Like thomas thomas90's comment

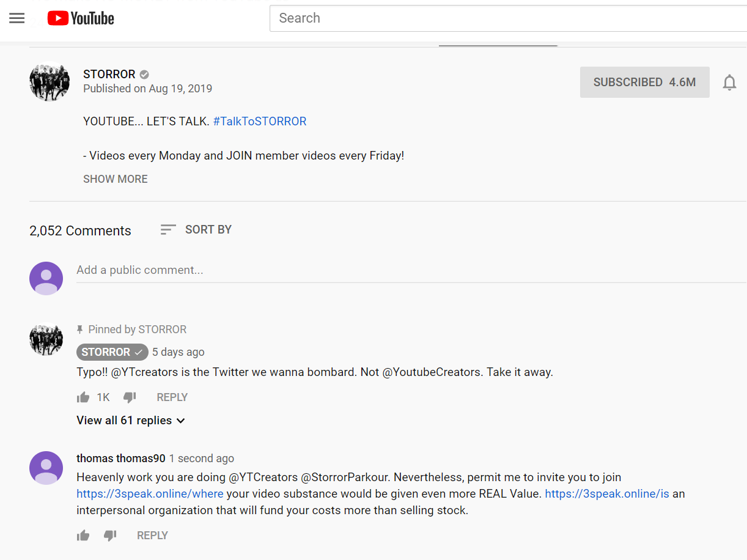(x=83, y=536)
